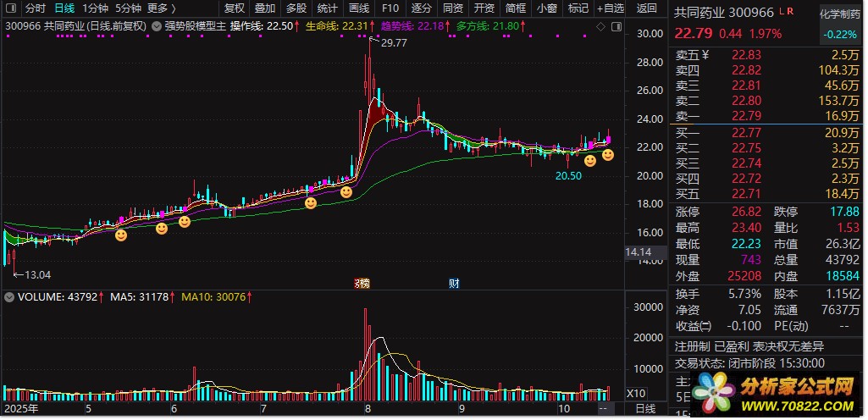Click the 返回 button
This screenshot has width=868, height=420.
pos(647,8)
